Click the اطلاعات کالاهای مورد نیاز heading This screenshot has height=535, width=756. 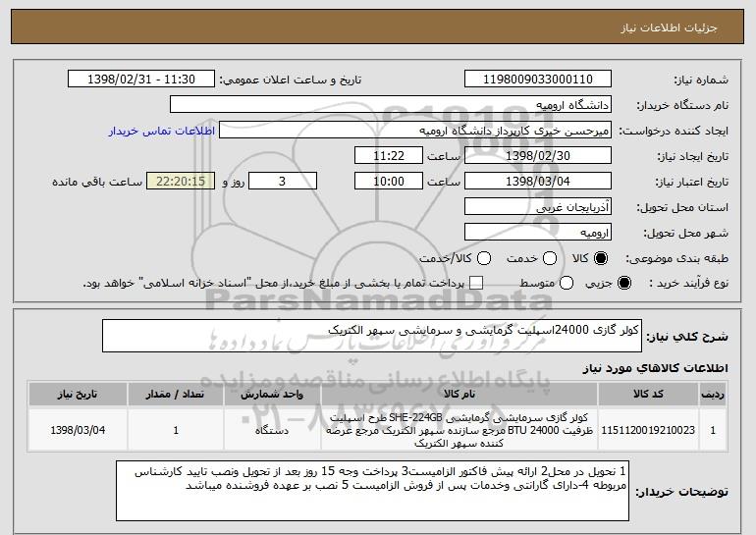pyautogui.click(x=655, y=368)
